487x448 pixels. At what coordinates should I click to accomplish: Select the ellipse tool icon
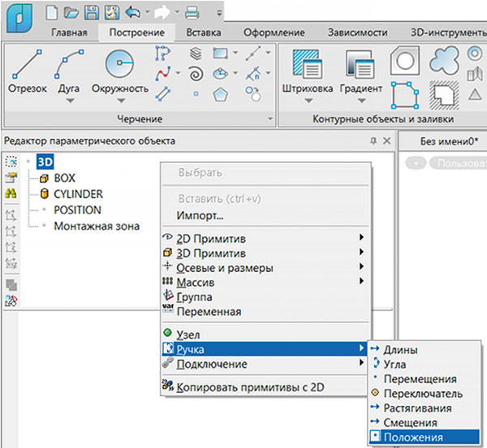pyautogui.click(x=220, y=74)
